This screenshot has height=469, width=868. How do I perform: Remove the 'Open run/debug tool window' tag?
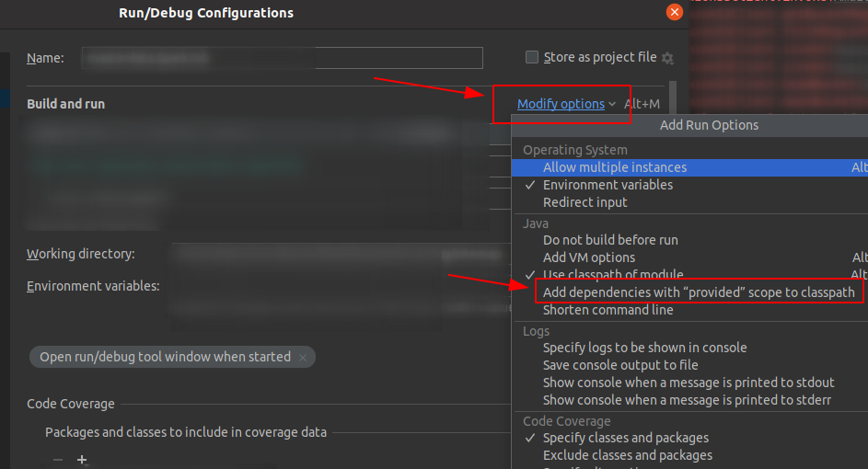303,357
